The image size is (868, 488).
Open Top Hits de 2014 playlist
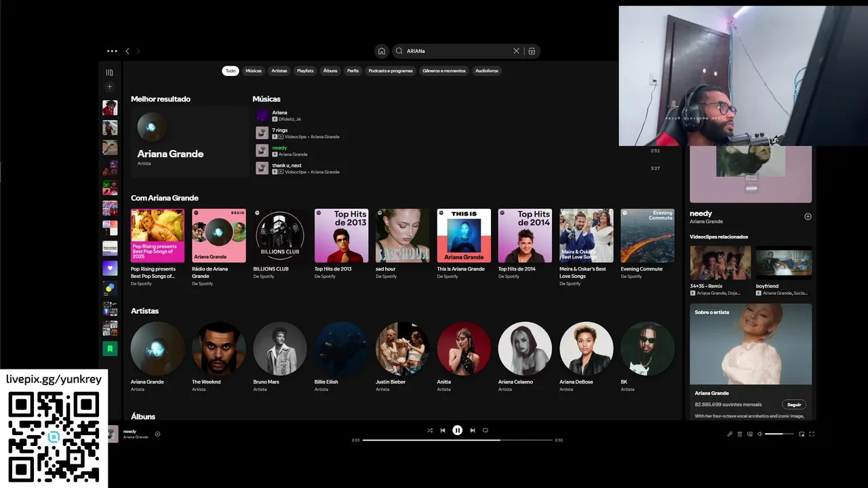525,244
